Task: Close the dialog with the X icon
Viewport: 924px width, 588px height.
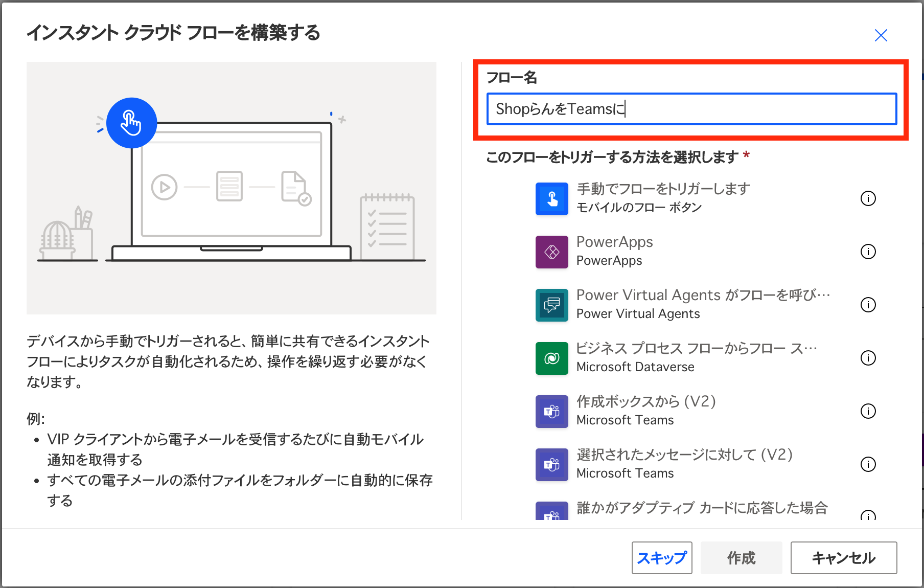Action: (x=881, y=35)
